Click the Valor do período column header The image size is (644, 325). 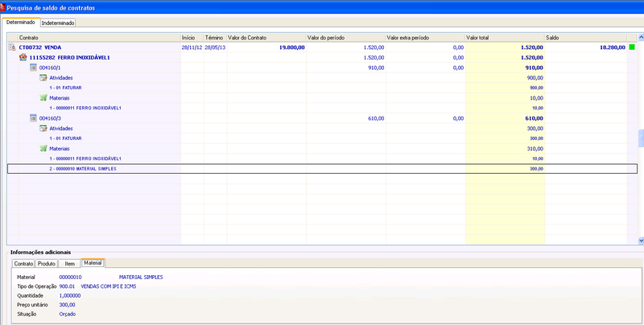click(x=346, y=37)
